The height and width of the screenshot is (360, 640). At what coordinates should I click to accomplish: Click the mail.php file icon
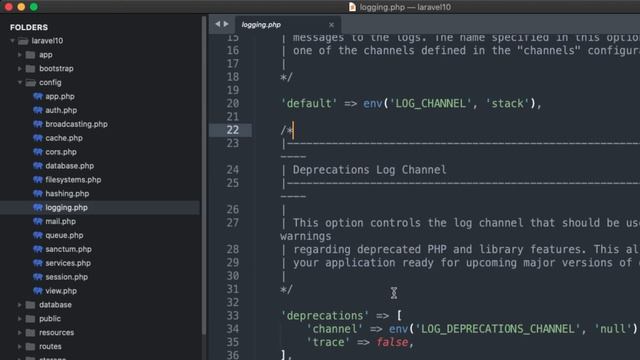38,221
